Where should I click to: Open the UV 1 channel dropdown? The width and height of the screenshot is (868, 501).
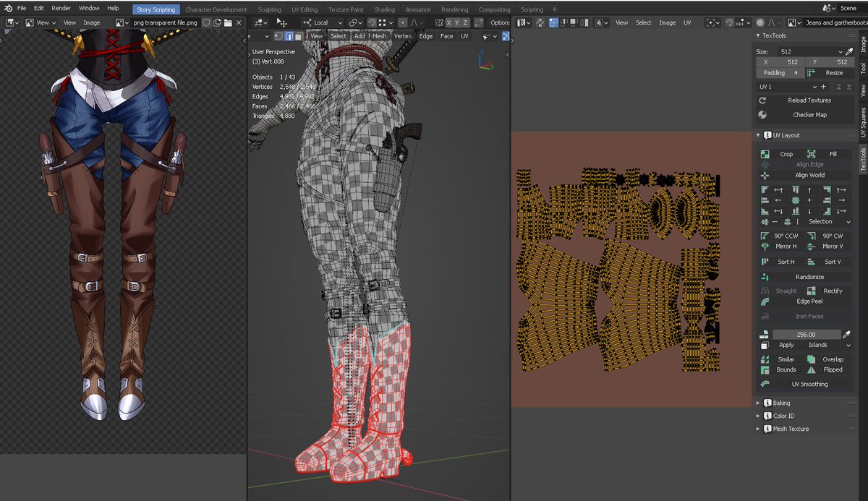point(787,87)
